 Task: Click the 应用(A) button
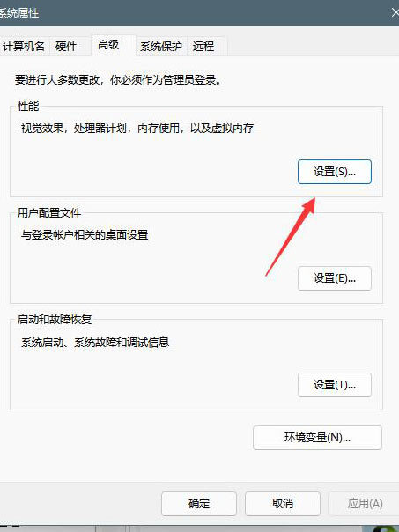tap(365, 504)
